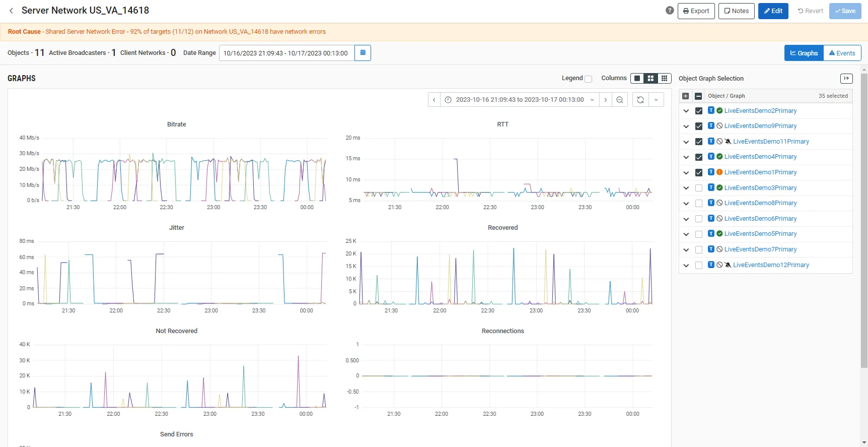
Task: Uncheck LiveEventsDemo2Primary checkbox
Action: (x=699, y=111)
